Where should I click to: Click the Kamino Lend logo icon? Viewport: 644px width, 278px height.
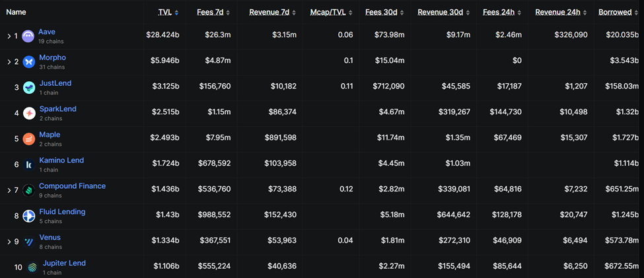(x=29, y=165)
